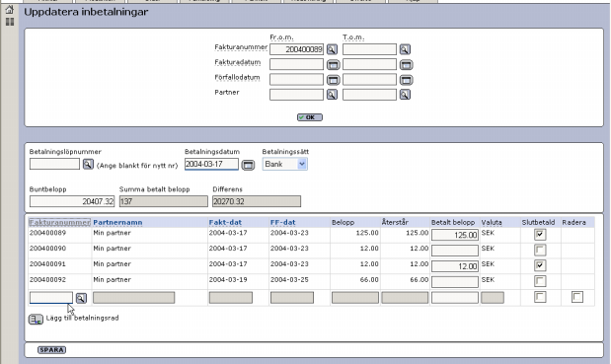Viewport: 611px width, 364px height.
Task: Open lookup for Betalningslöpnummer
Action: [x=88, y=165]
